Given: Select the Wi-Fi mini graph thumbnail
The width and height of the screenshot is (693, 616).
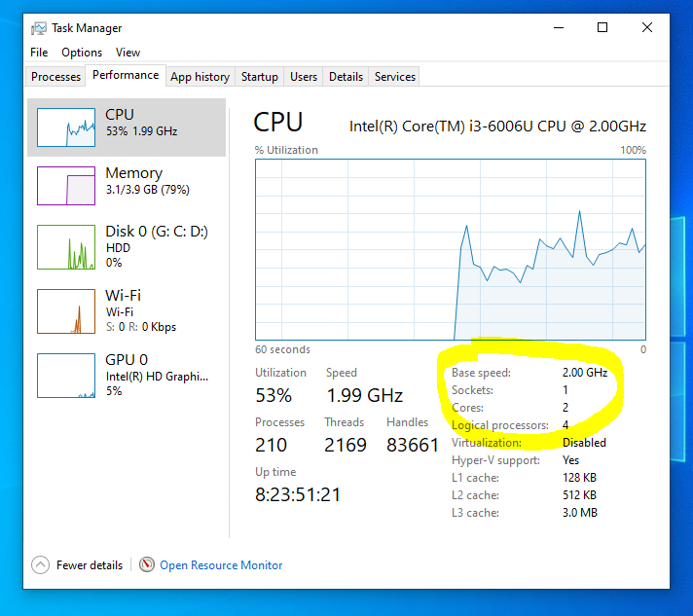Looking at the screenshot, I should [x=66, y=311].
